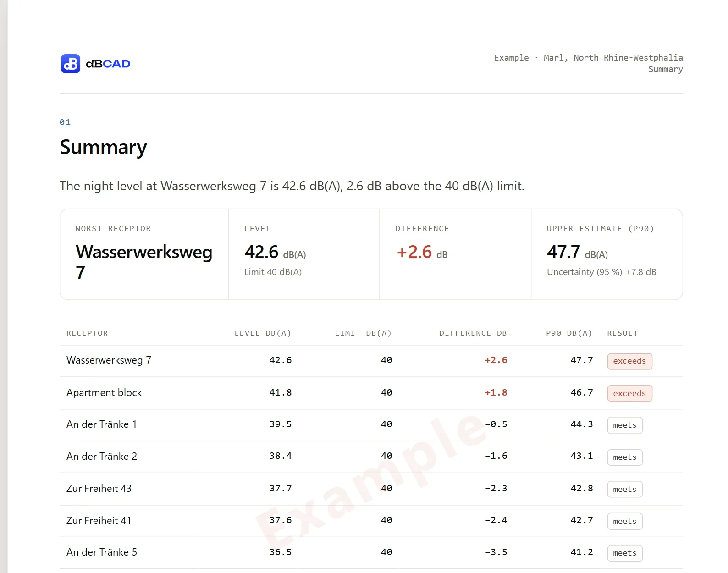Click 'meets' badge for Zur Freiheit 43
This screenshot has height=573, width=728.
tap(625, 490)
